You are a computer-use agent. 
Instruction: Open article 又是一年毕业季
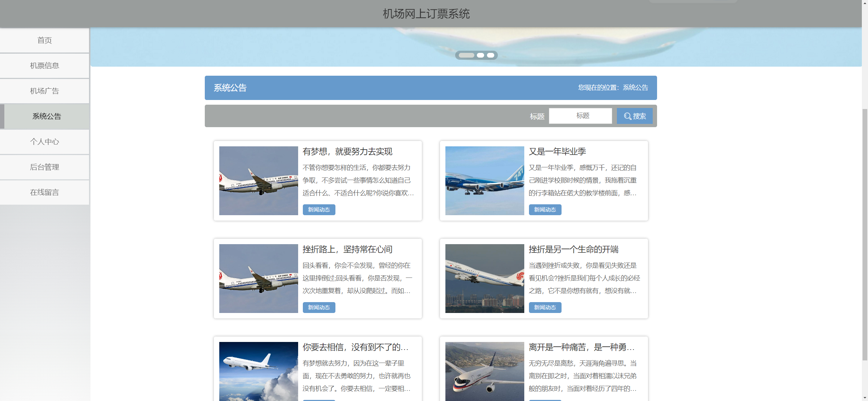(557, 151)
